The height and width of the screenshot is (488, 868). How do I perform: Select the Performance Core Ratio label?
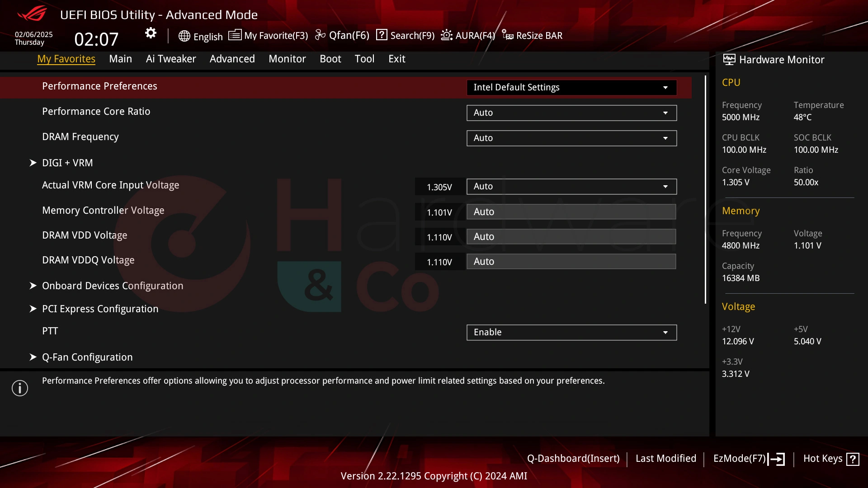tap(96, 111)
